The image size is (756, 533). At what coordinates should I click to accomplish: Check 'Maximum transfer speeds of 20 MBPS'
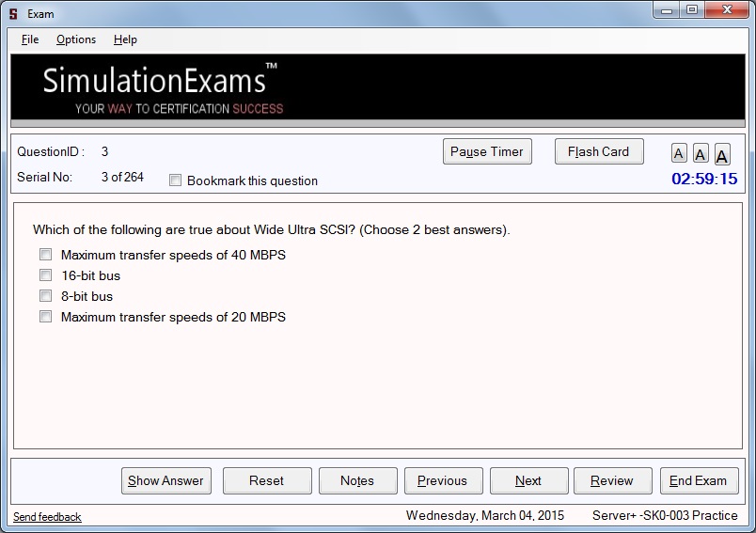pyautogui.click(x=45, y=317)
